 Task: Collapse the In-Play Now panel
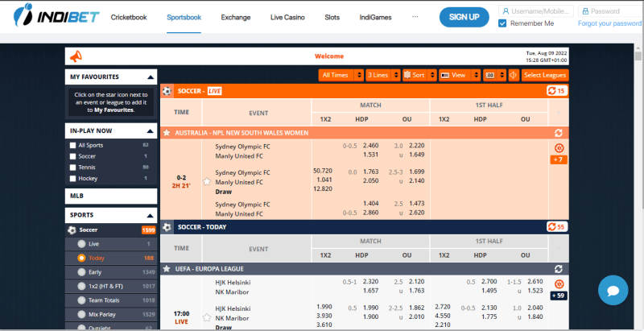[151, 131]
